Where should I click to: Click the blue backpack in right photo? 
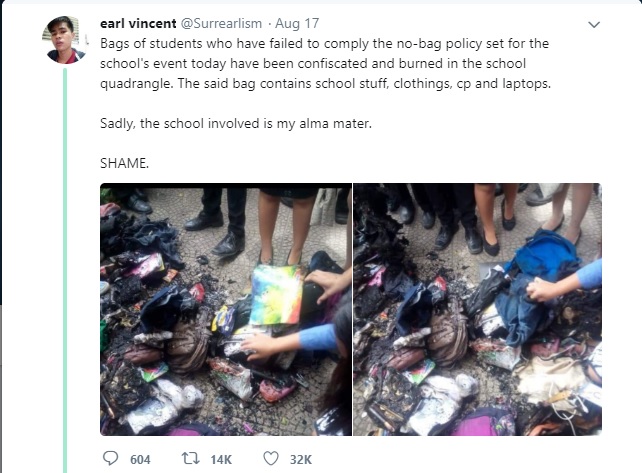click(x=541, y=256)
